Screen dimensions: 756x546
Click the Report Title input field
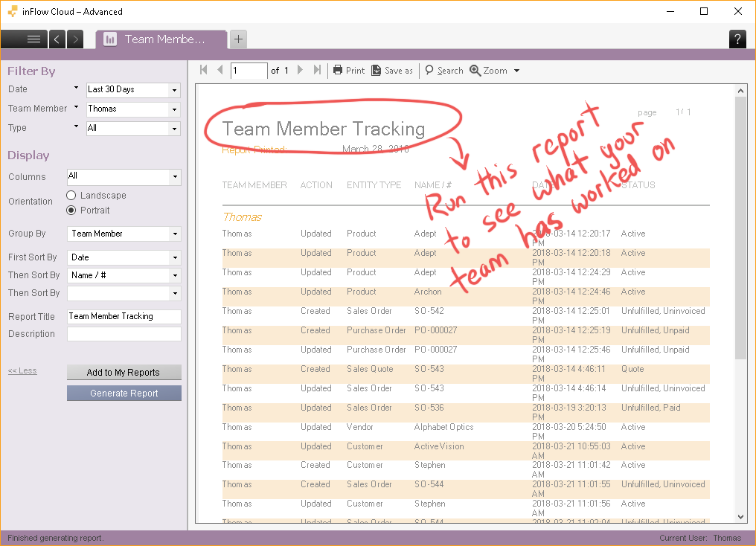124,317
